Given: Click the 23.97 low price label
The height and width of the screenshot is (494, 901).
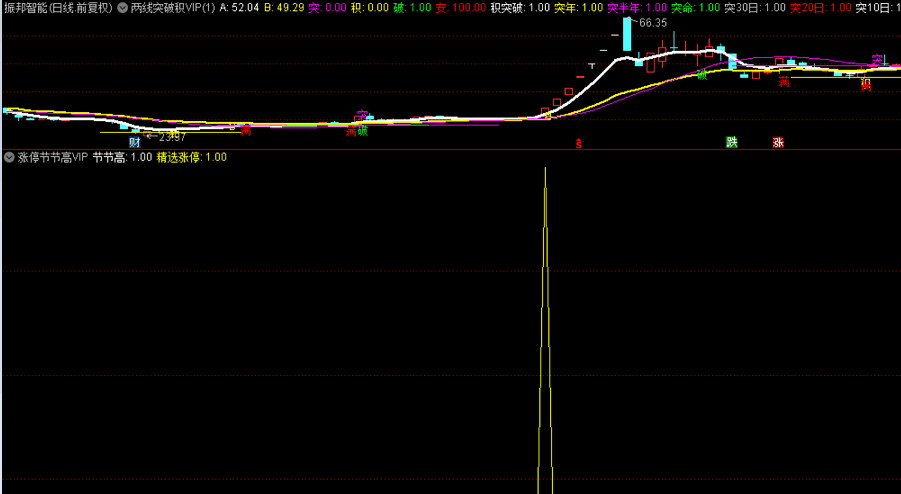Looking at the screenshot, I should pyautogui.click(x=172, y=137).
